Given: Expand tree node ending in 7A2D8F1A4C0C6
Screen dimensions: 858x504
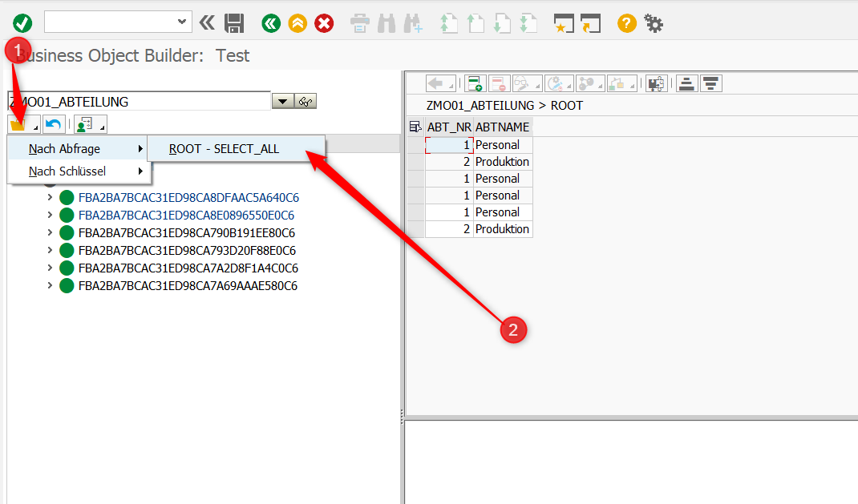Looking at the screenshot, I should pyautogui.click(x=50, y=268).
